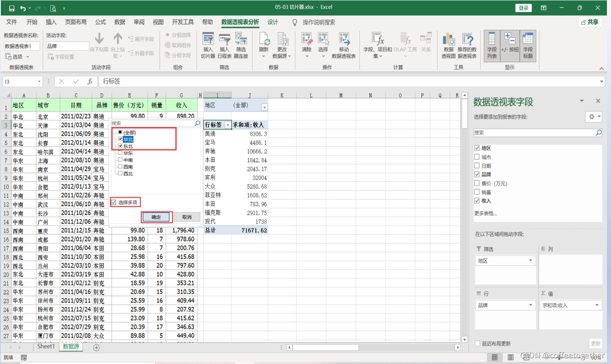Click the Select (选择) icon in Actions group

pos(323,45)
